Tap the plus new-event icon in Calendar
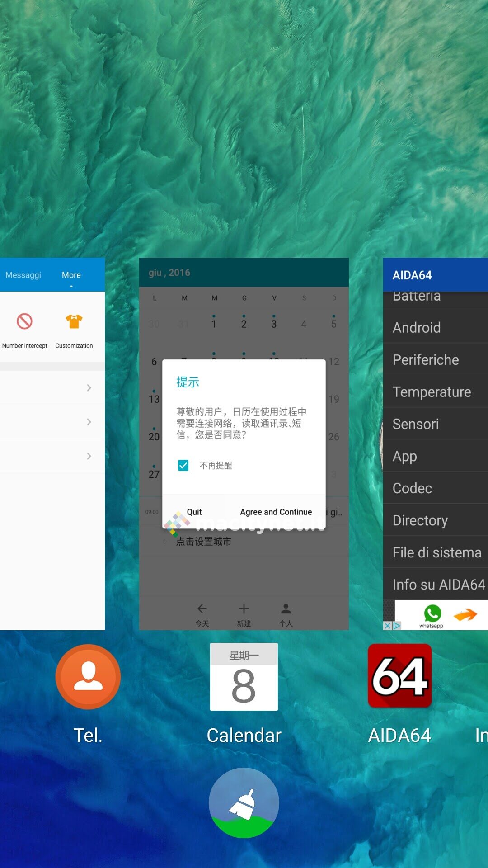This screenshot has height=868, width=488. (244, 609)
